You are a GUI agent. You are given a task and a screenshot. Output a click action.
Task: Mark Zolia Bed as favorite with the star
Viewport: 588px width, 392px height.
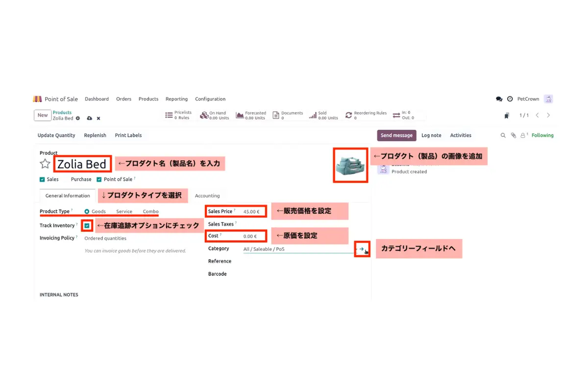tap(45, 164)
